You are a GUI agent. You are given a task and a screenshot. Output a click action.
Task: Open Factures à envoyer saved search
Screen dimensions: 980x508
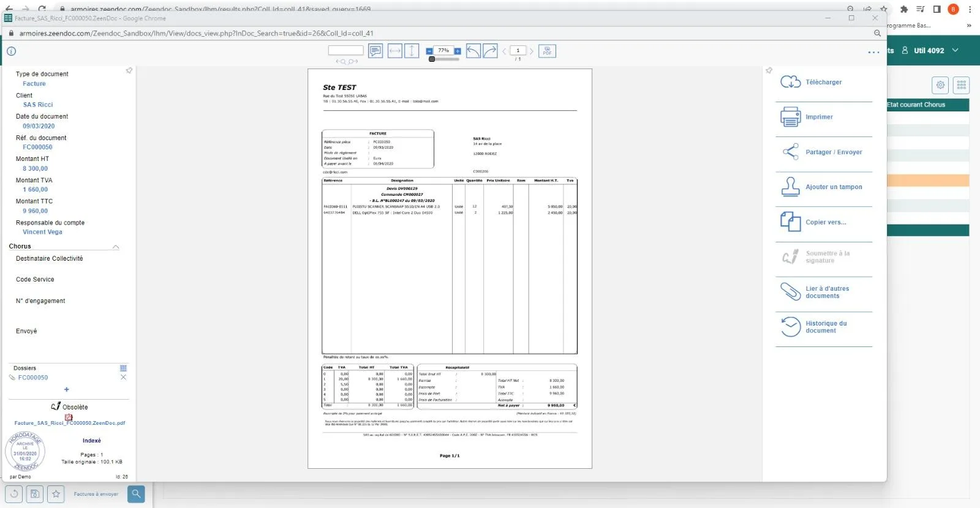pos(96,494)
